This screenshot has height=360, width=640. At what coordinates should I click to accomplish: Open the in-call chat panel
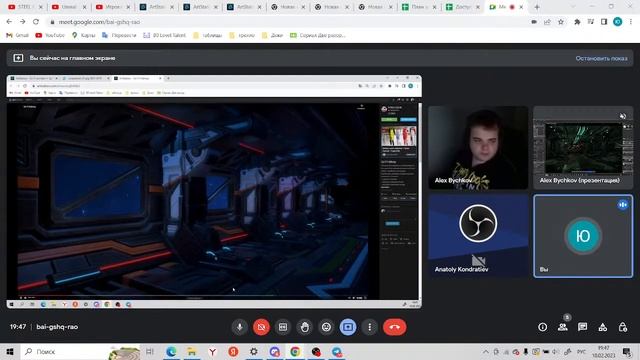[582, 327]
